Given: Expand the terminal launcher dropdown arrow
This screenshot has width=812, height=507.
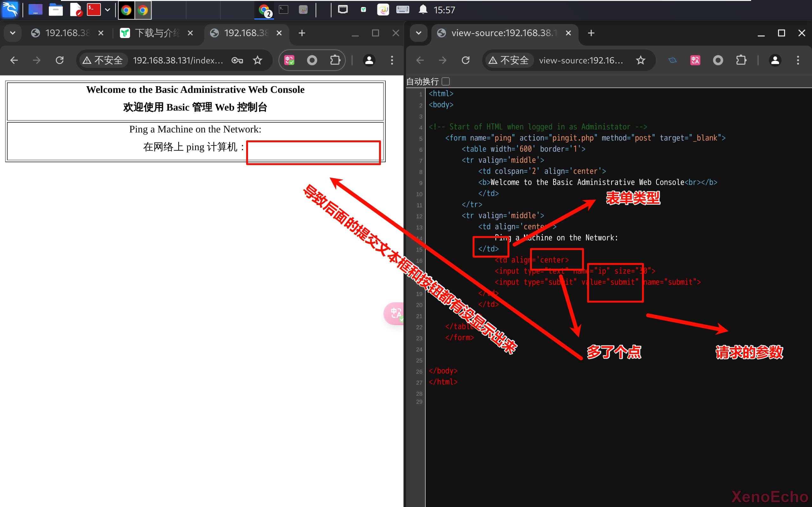Looking at the screenshot, I should [108, 10].
